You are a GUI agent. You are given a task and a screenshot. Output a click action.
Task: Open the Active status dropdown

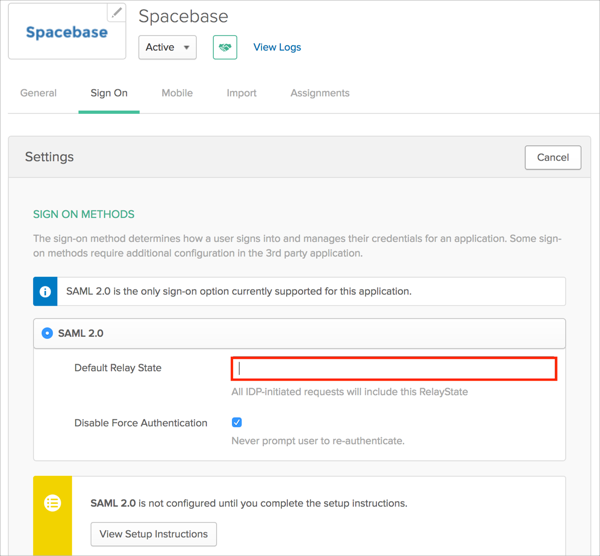pyautogui.click(x=167, y=47)
